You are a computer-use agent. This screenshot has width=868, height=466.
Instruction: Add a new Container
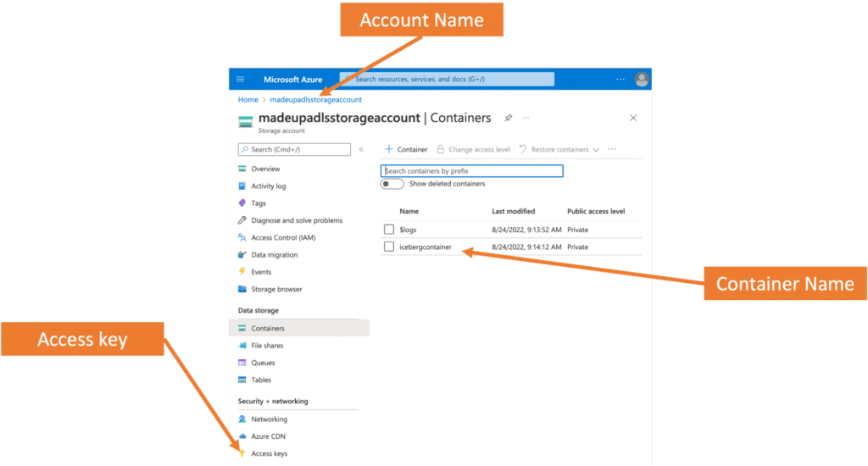pyautogui.click(x=406, y=149)
